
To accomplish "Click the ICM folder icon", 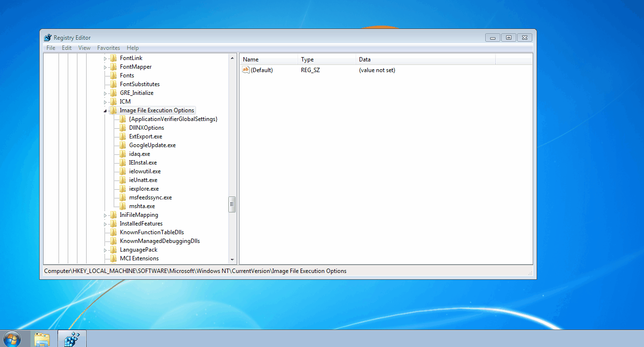I will coord(114,102).
